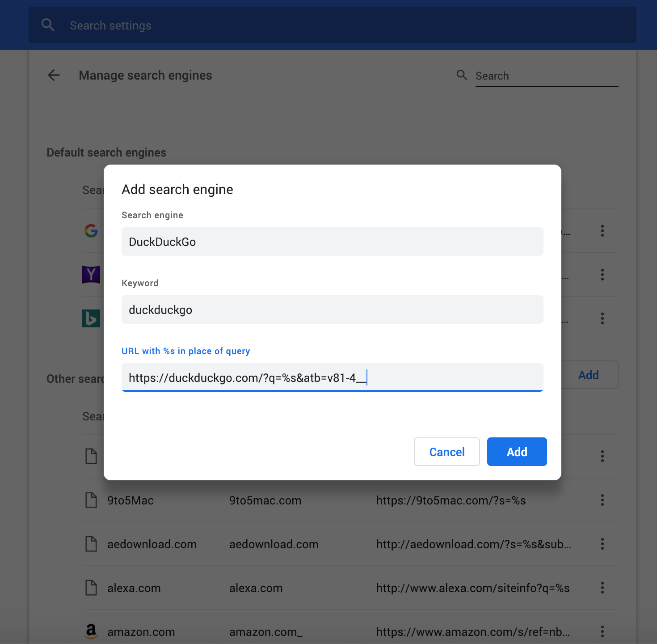657x644 pixels.
Task: Cancel the Add search engine dialog
Action: (x=446, y=452)
